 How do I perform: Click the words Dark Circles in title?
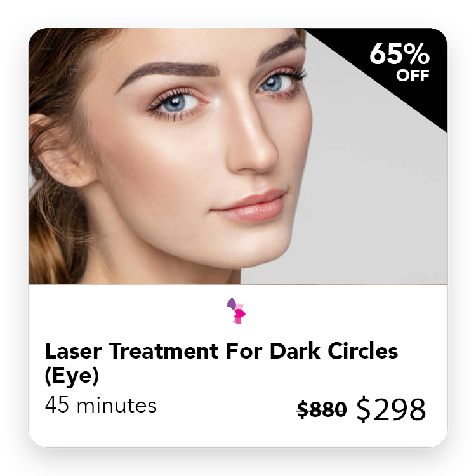coord(334,351)
